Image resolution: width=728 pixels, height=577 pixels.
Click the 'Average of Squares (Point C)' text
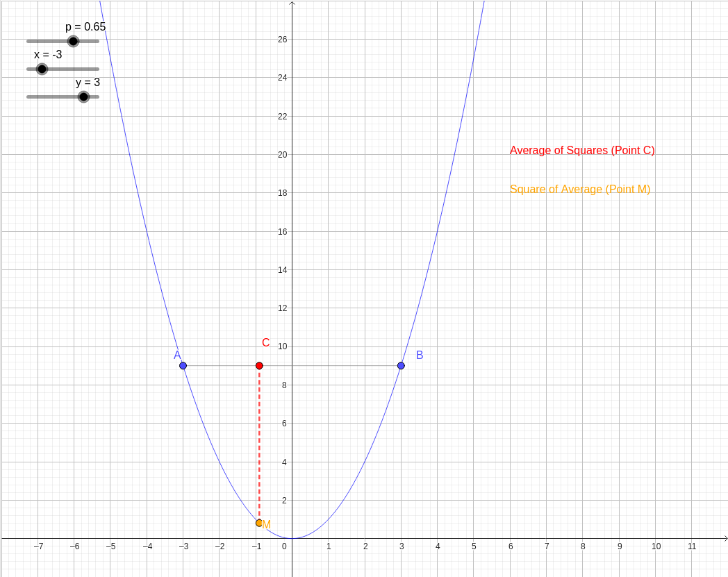(582, 151)
